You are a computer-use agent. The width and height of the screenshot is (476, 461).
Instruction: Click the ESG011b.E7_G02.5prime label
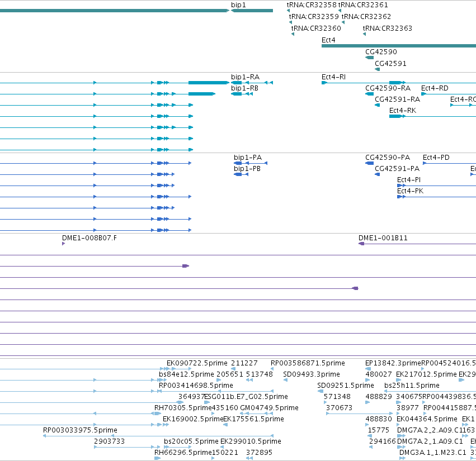tap(246, 397)
